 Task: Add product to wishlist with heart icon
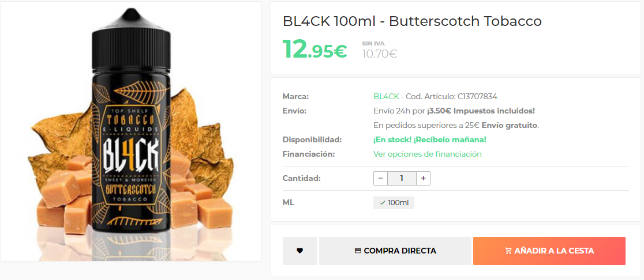pyautogui.click(x=300, y=251)
